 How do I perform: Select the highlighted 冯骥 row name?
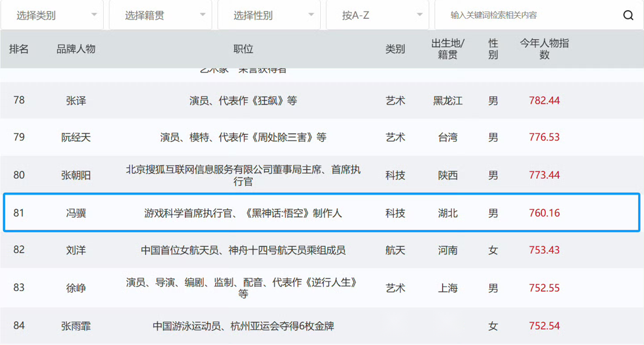(76, 213)
